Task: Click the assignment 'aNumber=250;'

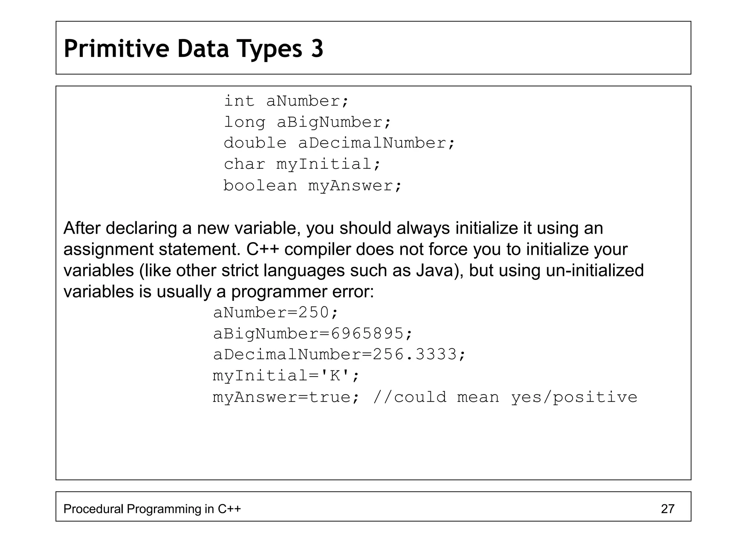Action: pyautogui.click(x=276, y=312)
